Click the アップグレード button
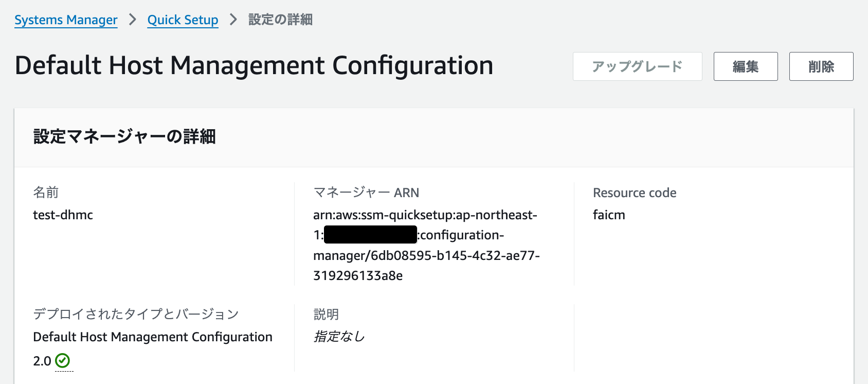 (x=637, y=66)
